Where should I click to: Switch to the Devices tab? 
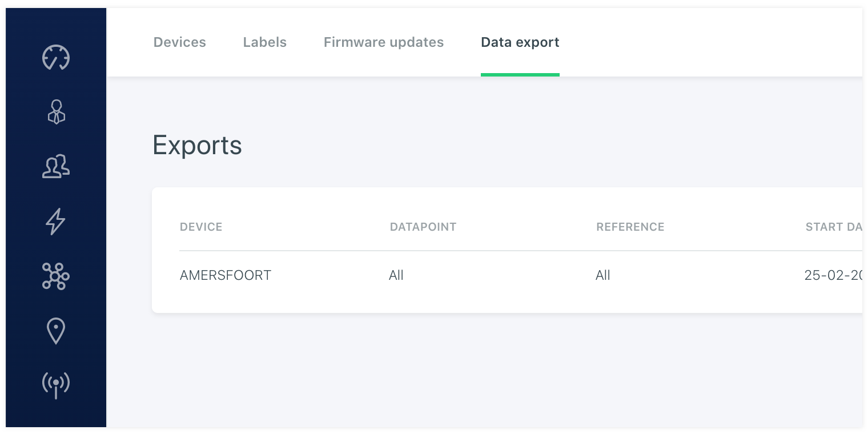coord(180,42)
